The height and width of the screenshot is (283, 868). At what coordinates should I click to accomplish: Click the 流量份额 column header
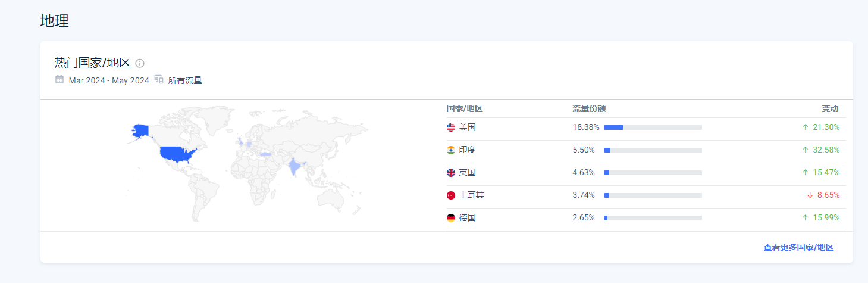[589, 108]
